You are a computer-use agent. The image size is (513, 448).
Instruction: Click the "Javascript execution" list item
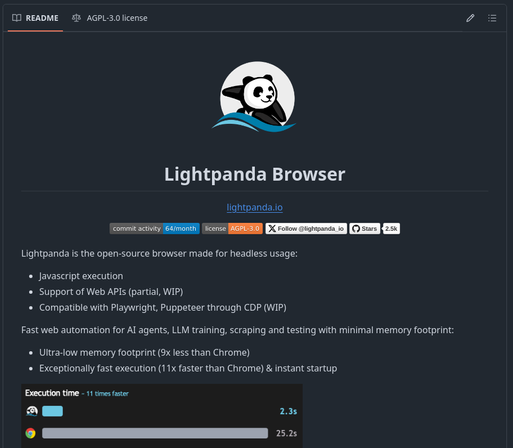click(x=81, y=276)
